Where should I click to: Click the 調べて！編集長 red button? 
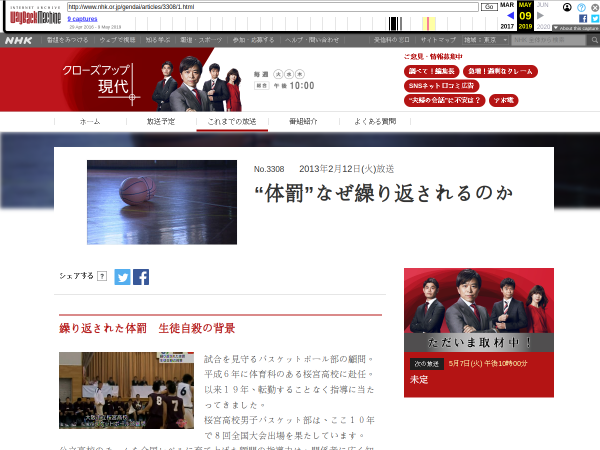[432, 71]
